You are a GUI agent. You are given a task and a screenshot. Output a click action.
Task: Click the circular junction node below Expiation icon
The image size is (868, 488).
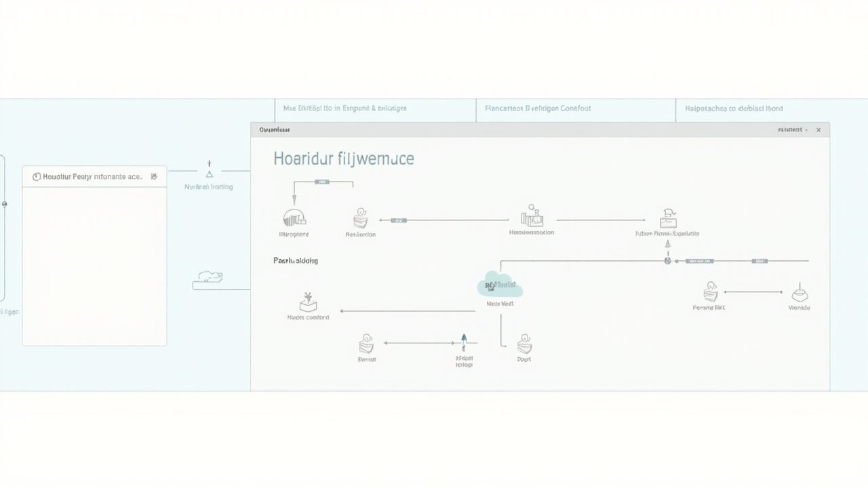pos(667,260)
